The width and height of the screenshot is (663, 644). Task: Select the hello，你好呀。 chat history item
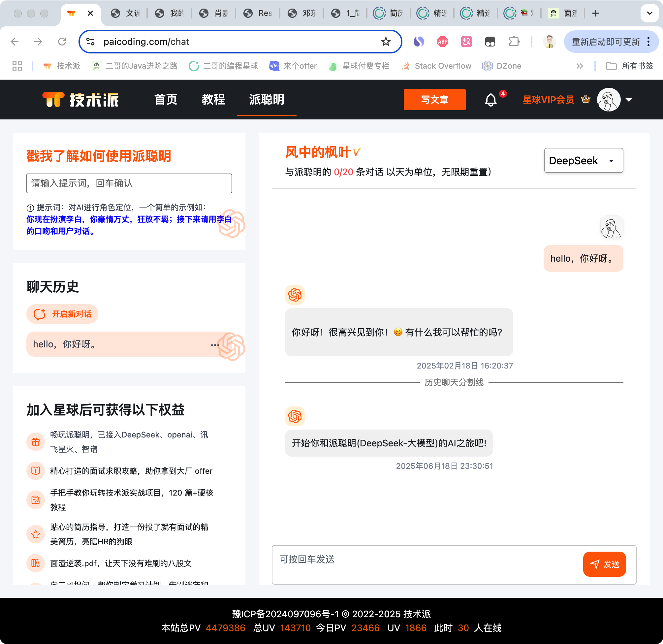pos(129,344)
